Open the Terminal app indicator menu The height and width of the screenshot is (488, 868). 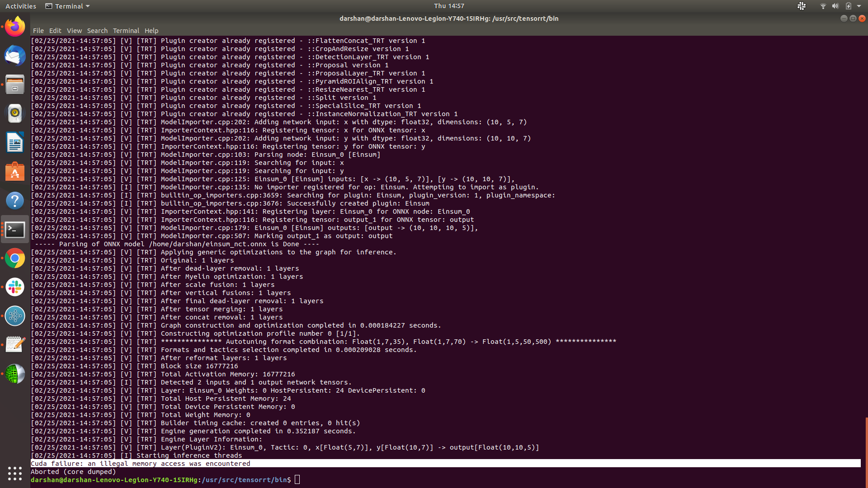(x=67, y=6)
